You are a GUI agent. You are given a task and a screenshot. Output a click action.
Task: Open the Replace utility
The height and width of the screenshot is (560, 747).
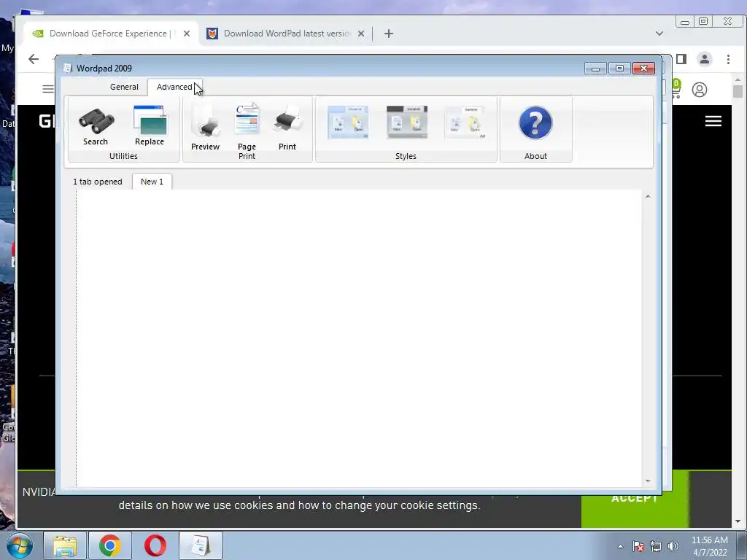(150, 125)
